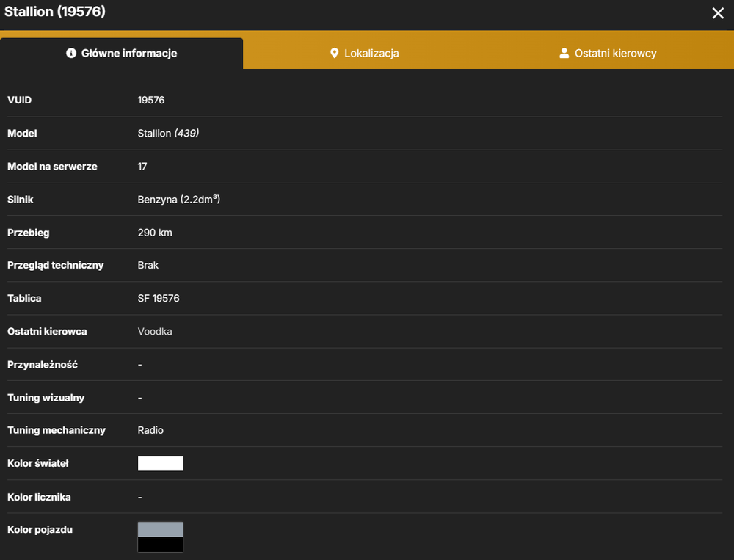Click the Brak technical inspection value
734x560 pixels.
148,265
